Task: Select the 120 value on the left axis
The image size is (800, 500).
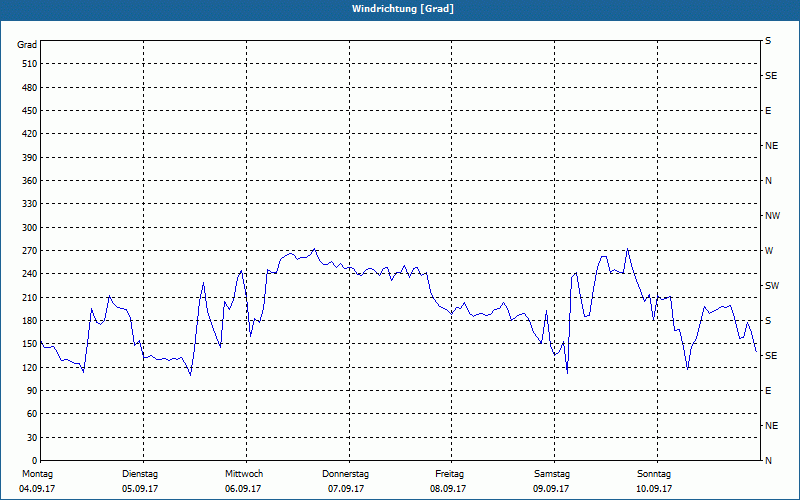Action: (x=30, y=367)
